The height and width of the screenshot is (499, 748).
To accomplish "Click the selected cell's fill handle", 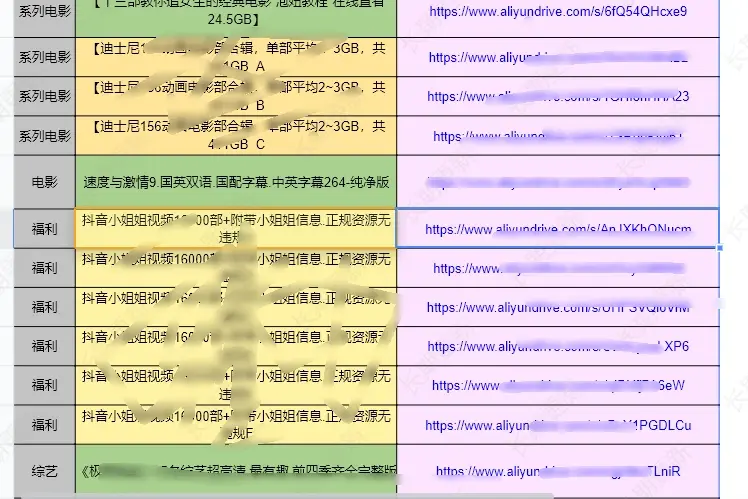I will (x=719, y=248).
